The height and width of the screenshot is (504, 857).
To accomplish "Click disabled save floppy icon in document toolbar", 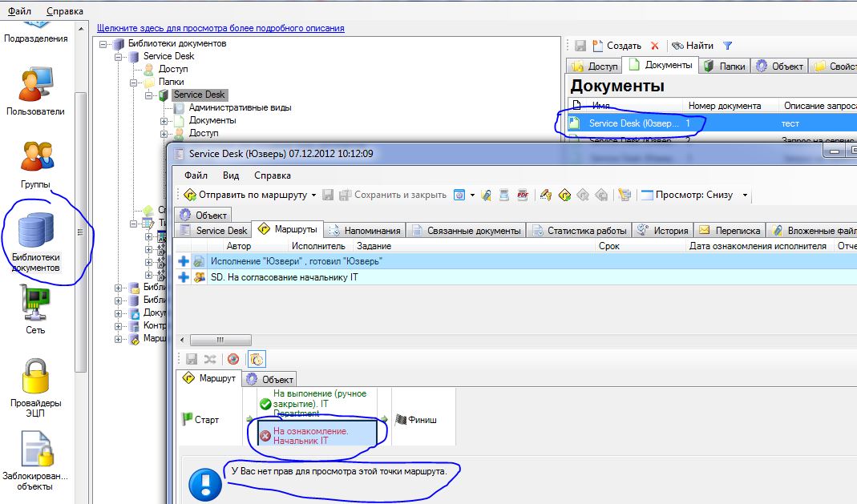I will click(x=327, y=195).
